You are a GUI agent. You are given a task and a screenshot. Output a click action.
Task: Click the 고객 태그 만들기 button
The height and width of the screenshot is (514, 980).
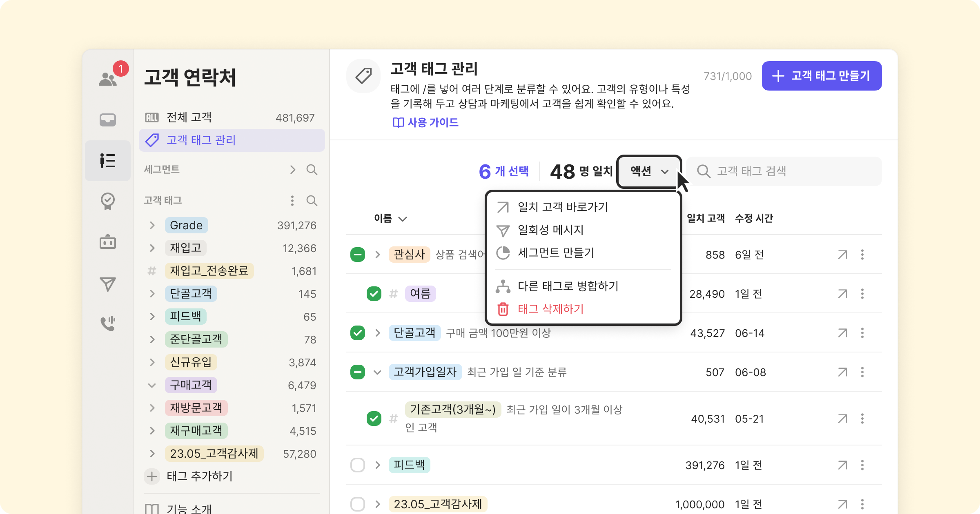tap(822, 76)
